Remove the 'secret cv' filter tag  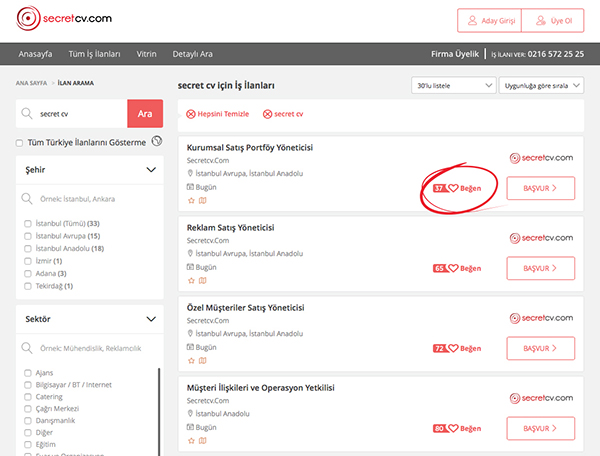(x=267, y=115)
